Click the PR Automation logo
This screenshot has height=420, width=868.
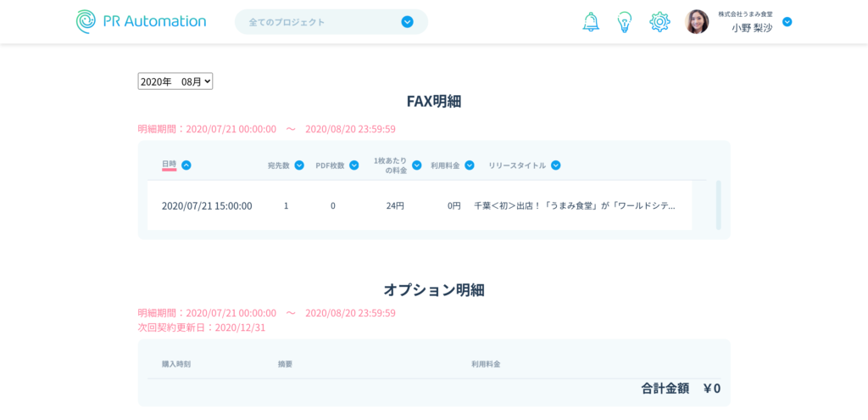[141, 21]
